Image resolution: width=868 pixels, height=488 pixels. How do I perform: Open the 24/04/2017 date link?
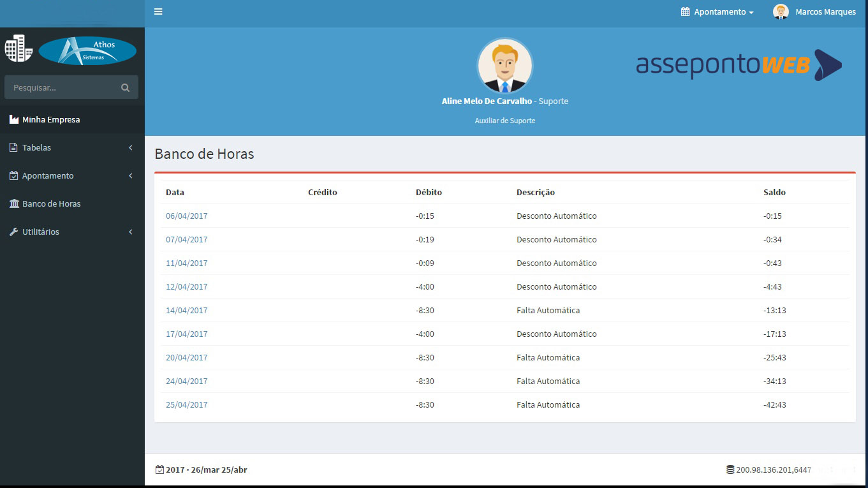coord(186,381)
